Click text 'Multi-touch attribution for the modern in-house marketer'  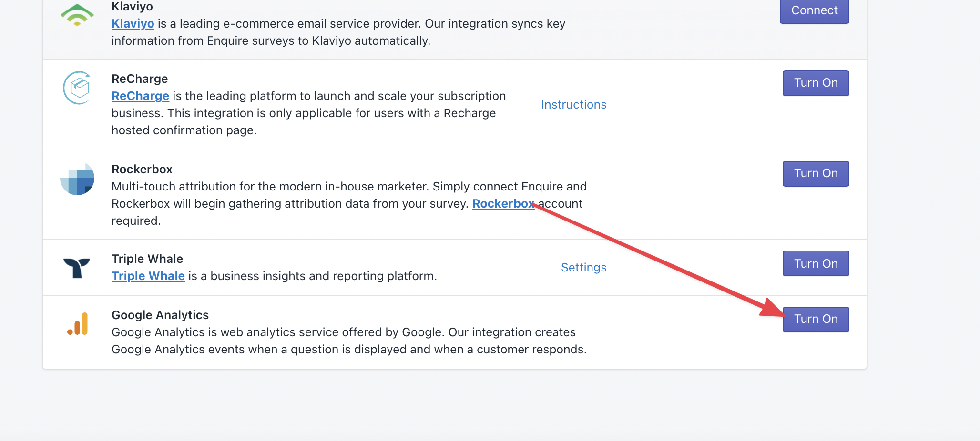(270, 187)
